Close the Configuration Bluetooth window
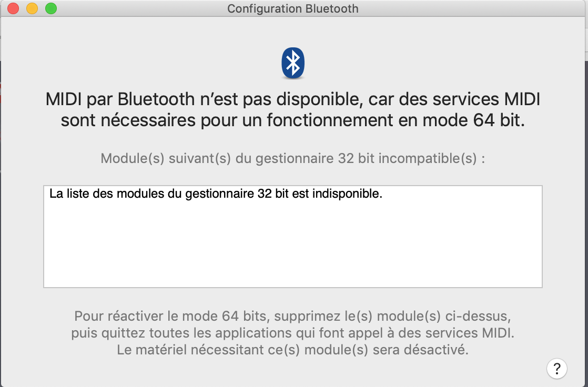The image size is (588, 387). (13, 8)
